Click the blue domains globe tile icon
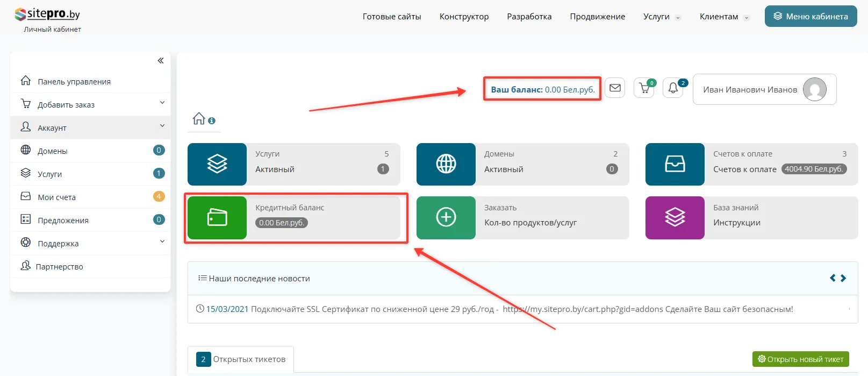 [x=446, y=164]
